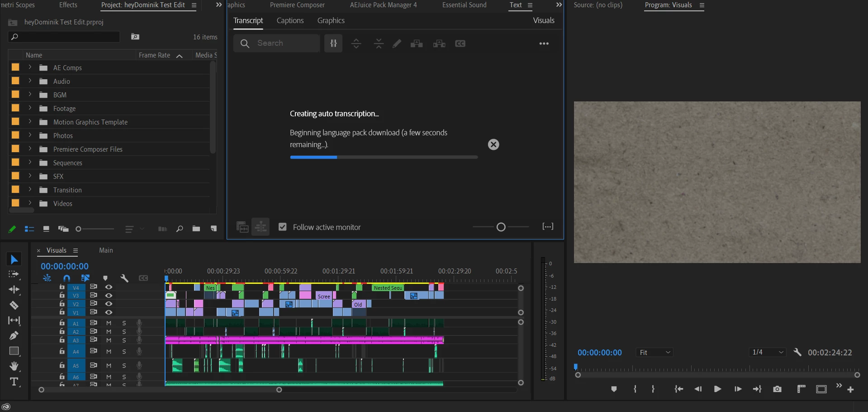Click the timeline wrench settings icon
This screenshot has width=868, height=412.
[124, 278]
